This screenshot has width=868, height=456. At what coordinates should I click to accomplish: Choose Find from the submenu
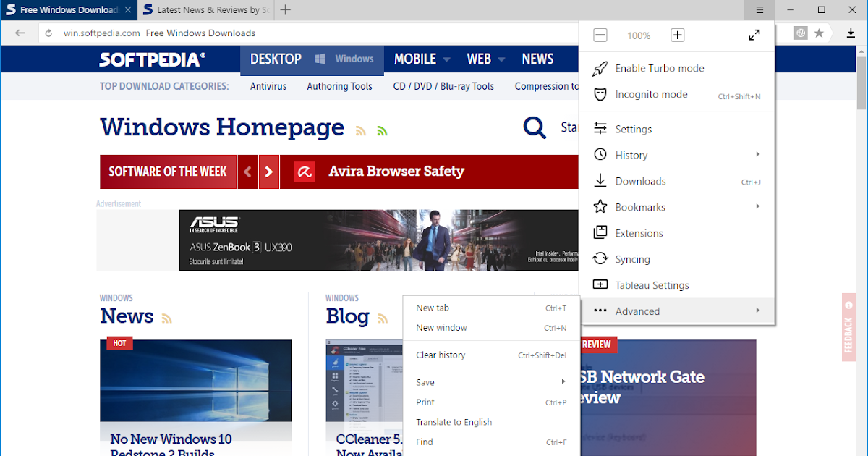click(491, 442)
